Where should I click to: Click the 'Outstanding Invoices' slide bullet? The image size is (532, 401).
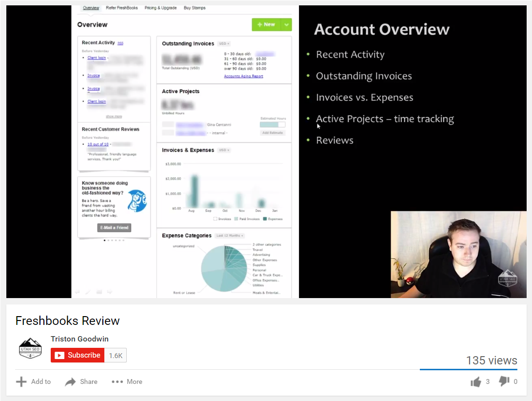point(364,76)
